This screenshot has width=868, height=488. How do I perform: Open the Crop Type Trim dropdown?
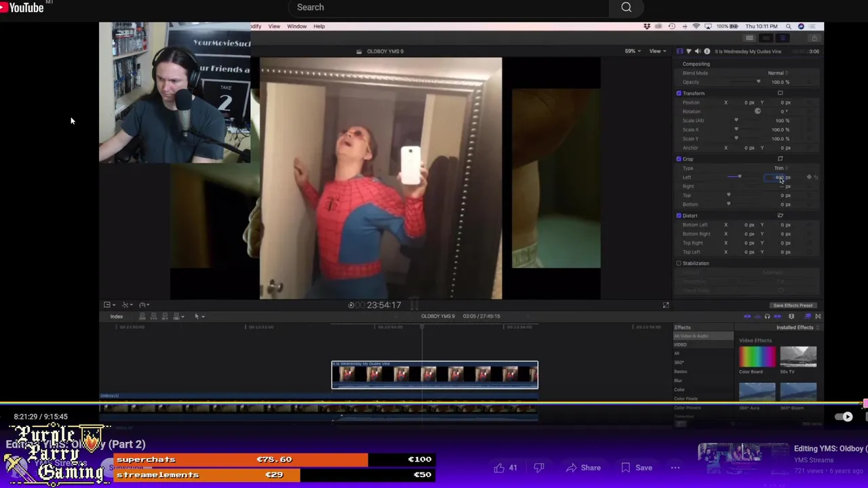(781, 168)
